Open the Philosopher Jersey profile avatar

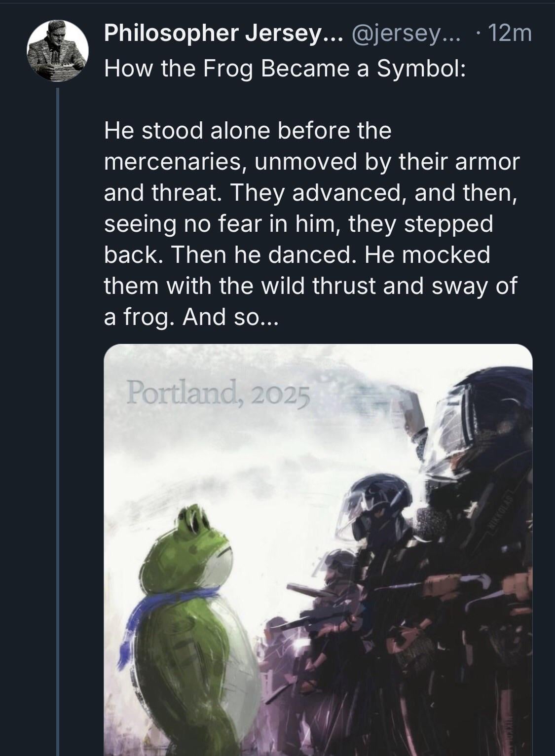point(57,50)
